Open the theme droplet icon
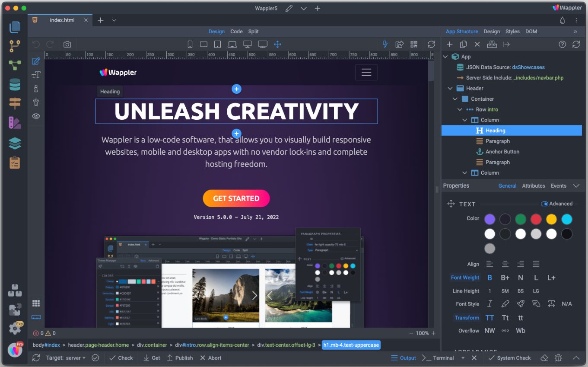Viewport: 588px width, 367px height. (562, 20)
